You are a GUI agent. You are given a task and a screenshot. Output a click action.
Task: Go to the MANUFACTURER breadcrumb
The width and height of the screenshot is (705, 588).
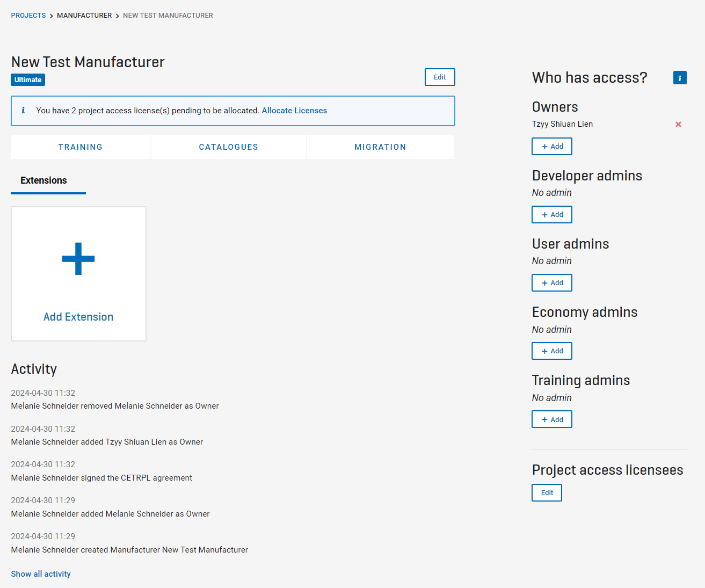(x=84, y=16)
